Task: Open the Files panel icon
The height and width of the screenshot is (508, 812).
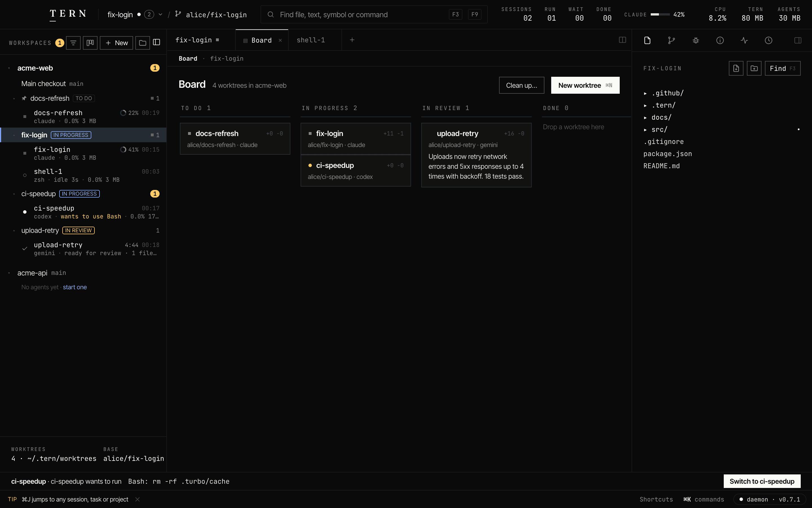Action: (647, 40)
